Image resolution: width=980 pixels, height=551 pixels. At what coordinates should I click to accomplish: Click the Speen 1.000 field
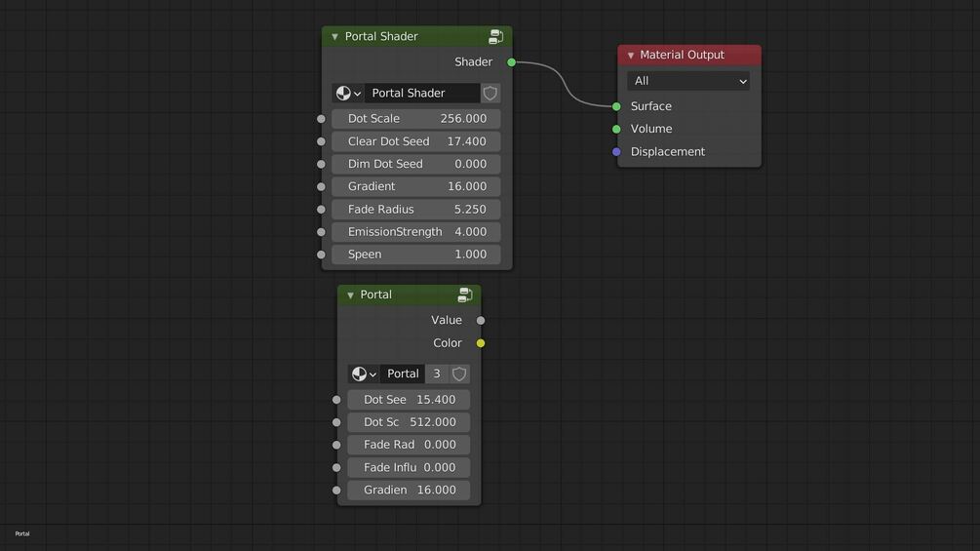point(416,255)
